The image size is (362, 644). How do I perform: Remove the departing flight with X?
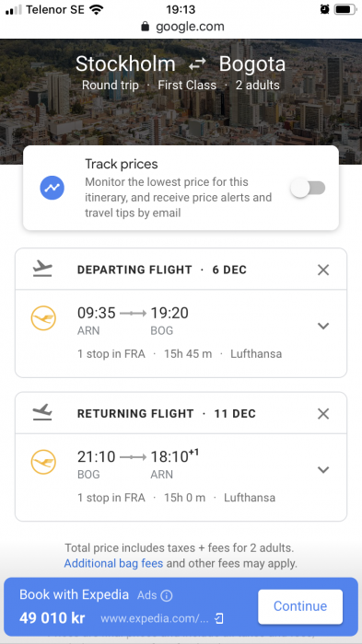click(x=323, y=270)
